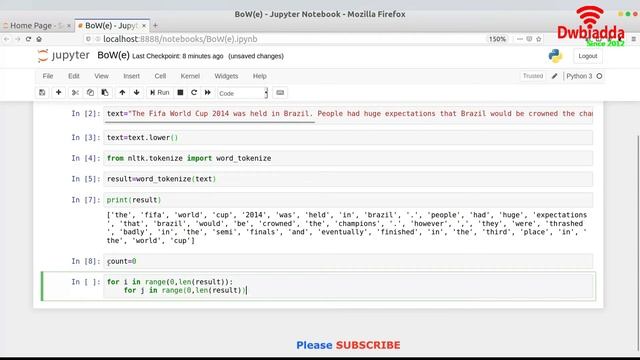Click cell In [3] text.lower() code
This screenshot has height=360, width=640.
[348, 138]
